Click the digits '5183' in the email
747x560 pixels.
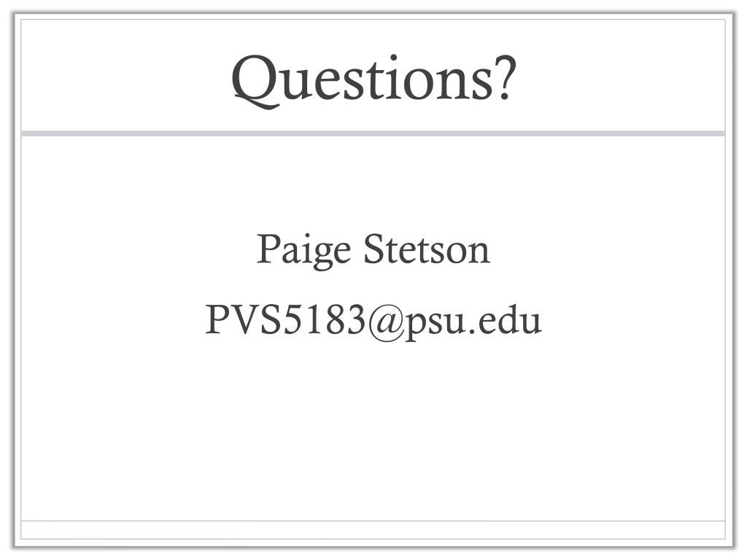324,319
